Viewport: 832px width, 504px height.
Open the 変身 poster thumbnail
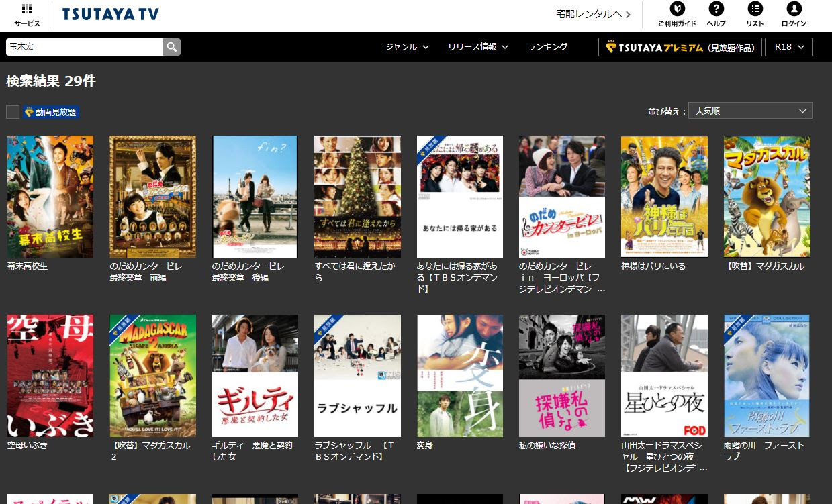[x=460, y=376]
